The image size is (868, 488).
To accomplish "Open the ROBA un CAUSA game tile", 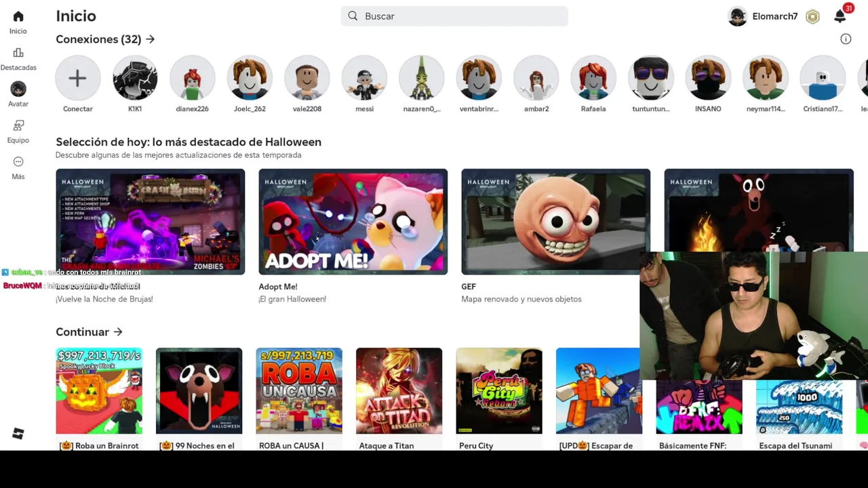I will click(x=299, y=391).
